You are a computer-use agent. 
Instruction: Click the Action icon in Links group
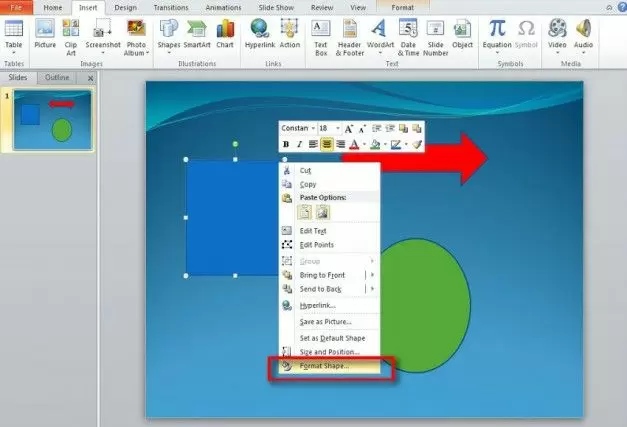pos(290,32)
